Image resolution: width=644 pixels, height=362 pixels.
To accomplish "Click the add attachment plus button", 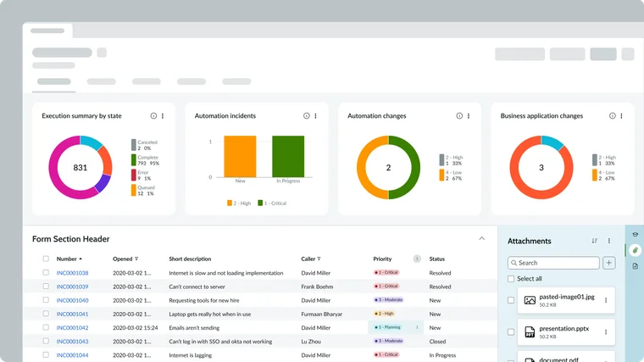I will point(608,263).
